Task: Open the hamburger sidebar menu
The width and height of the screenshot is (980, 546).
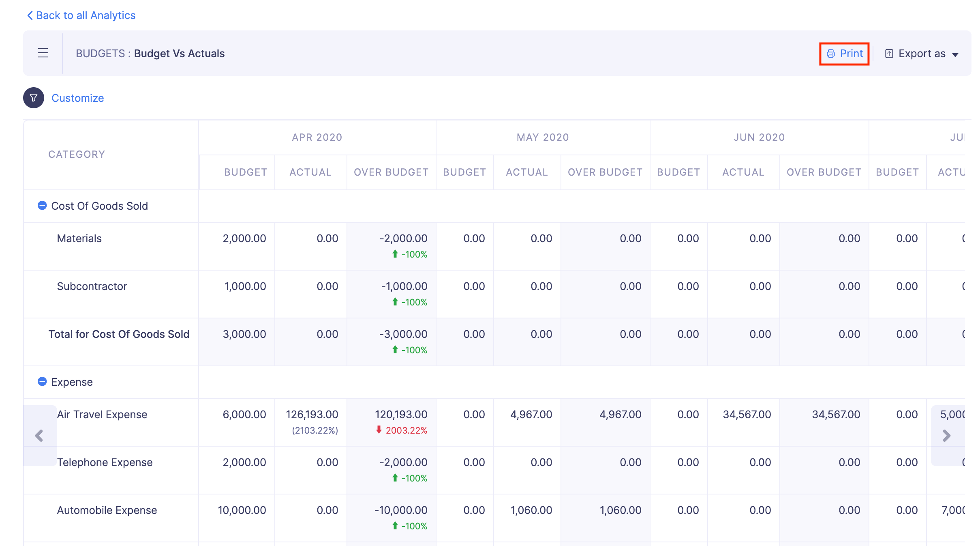Action: (x=43, y=53)
